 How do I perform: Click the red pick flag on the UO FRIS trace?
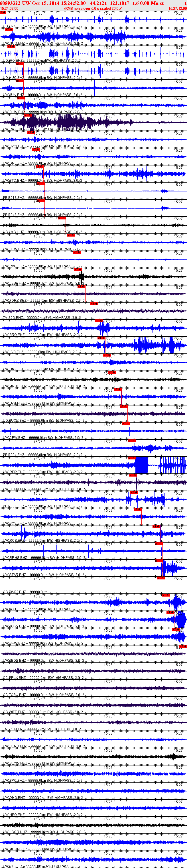(3, 12)
